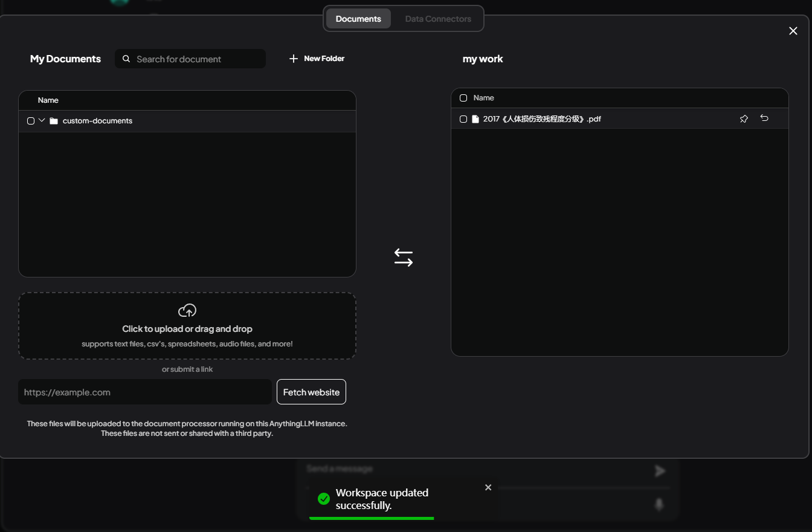Click the send message arrow icon
The height and width of the screenshot is (532, 812).
tap(660, 470)
